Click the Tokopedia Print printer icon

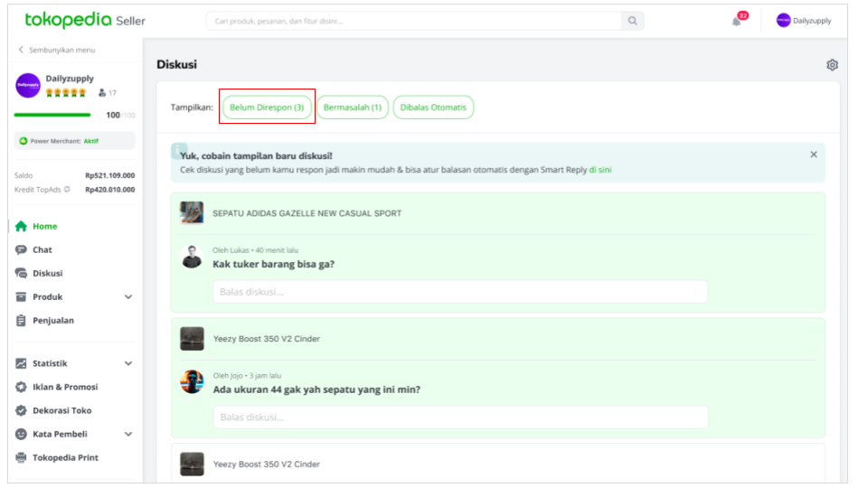(21, 457)
